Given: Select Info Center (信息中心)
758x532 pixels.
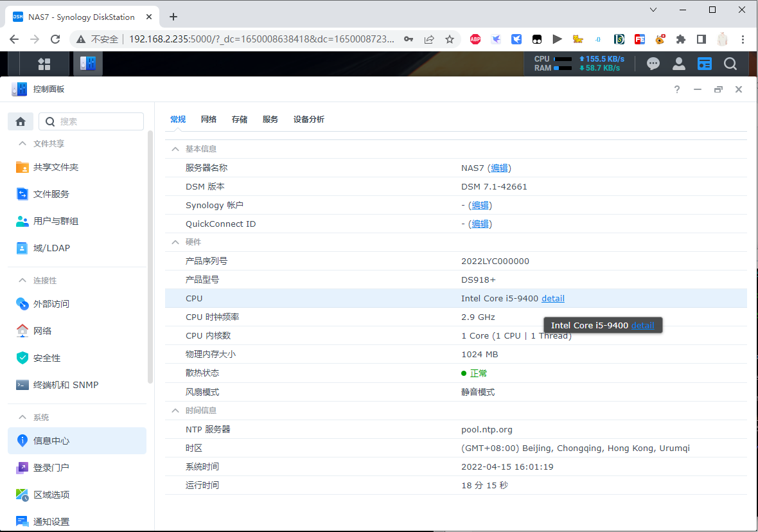Looking at the screenshot, I should click(x=77, y=441).
